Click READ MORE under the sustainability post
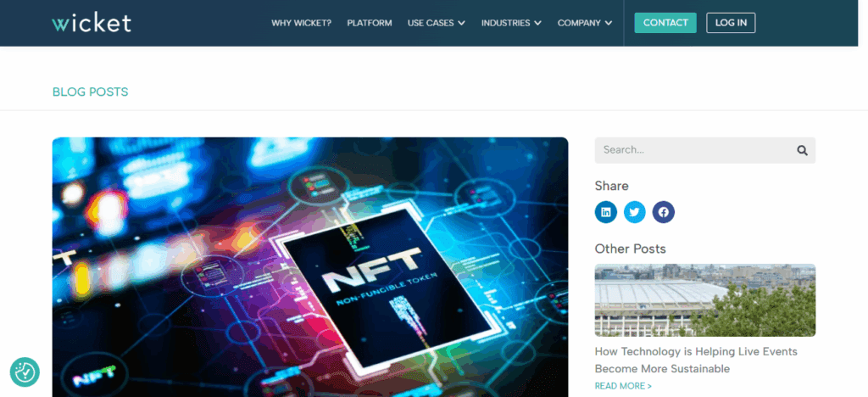Screen dimensions: 868x397 (623, 386)
